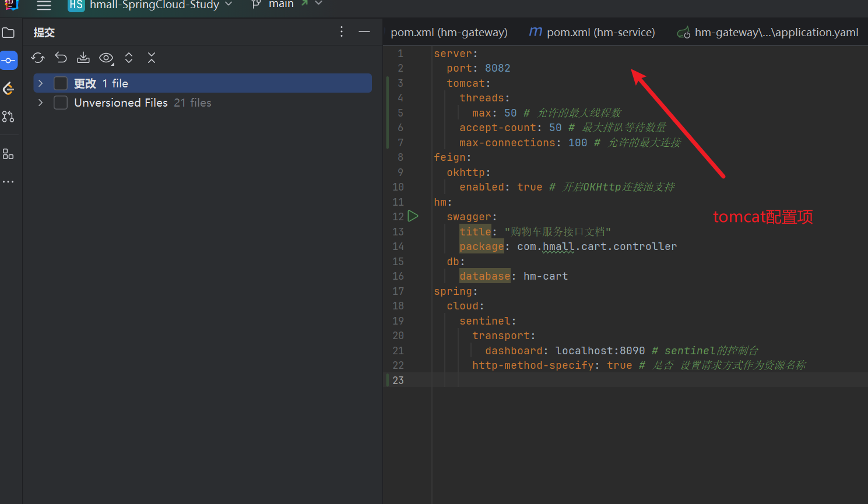This screenshot has height=504, width=868.
Task: Open the main branch dropdown
Action: 286,5
